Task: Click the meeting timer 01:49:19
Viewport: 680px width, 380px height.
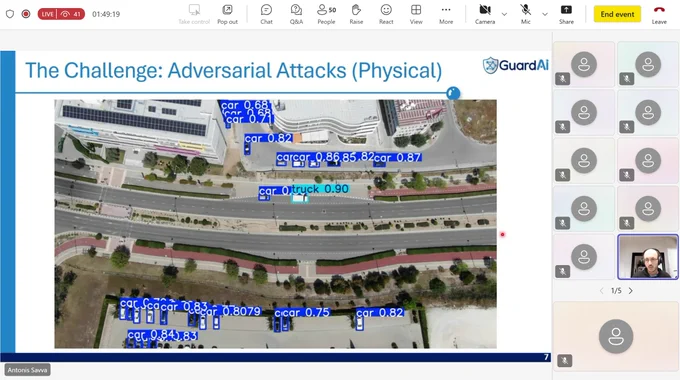Action: click(106, 14)
